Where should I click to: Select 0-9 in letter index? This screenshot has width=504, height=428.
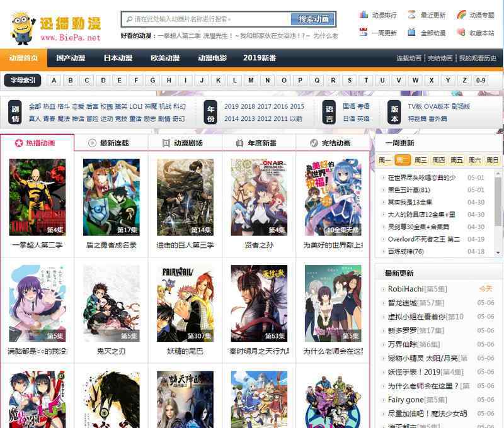[x=481, y=81]
